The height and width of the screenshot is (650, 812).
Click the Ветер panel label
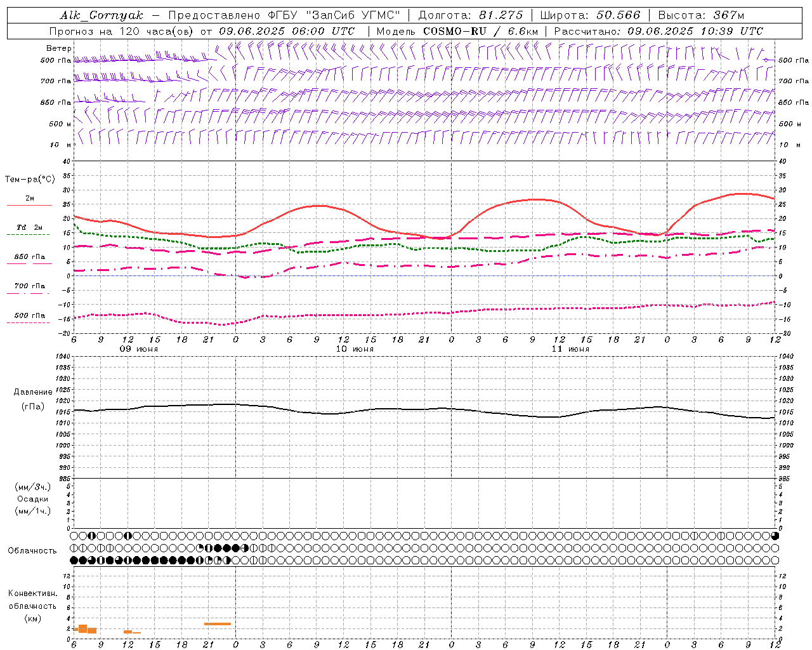point(59,48)
